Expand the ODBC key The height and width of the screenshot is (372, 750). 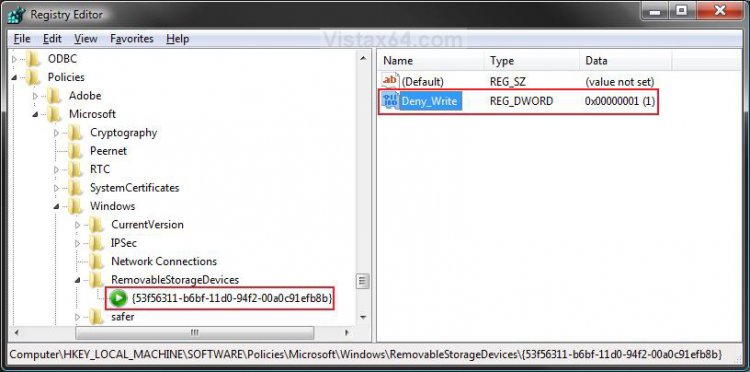point(14,59)
